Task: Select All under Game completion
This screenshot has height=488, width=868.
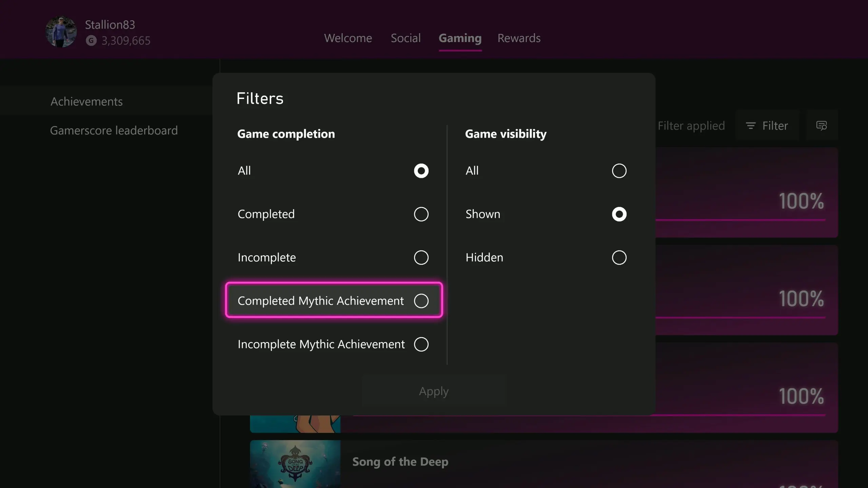Action: coord(334,170)
